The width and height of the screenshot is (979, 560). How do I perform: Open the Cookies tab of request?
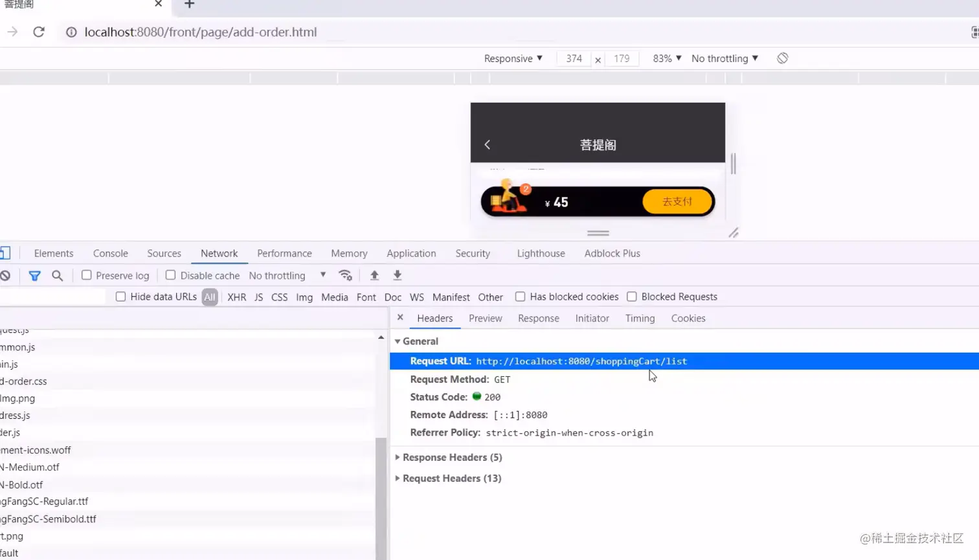688,319
